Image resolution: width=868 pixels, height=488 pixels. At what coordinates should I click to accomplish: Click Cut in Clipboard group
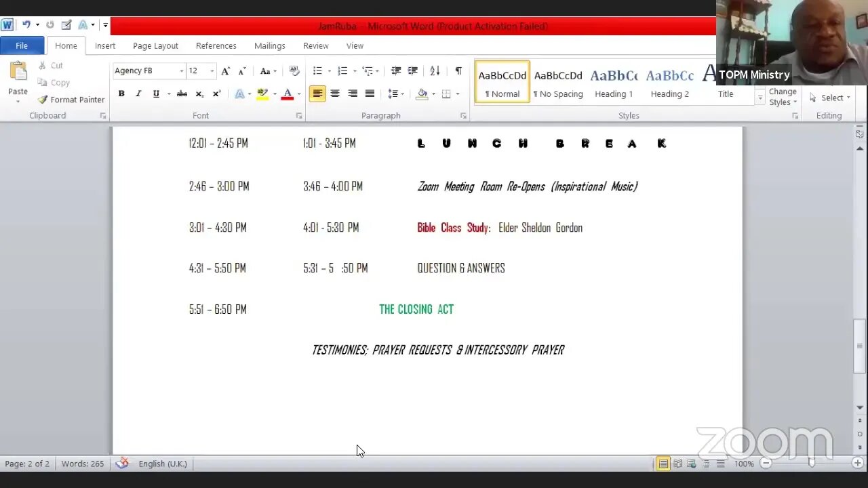pos(50,66)
